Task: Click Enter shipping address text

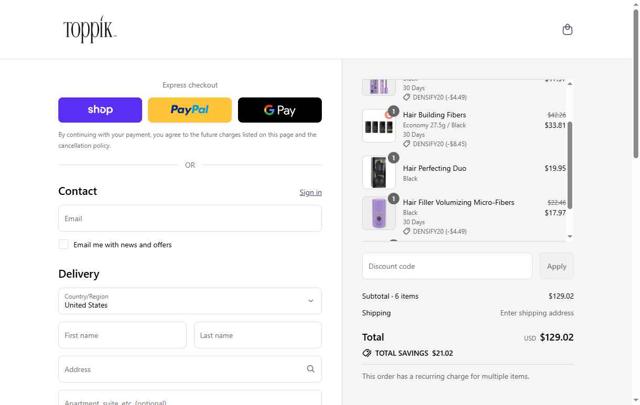Action: tap(537, 313)
